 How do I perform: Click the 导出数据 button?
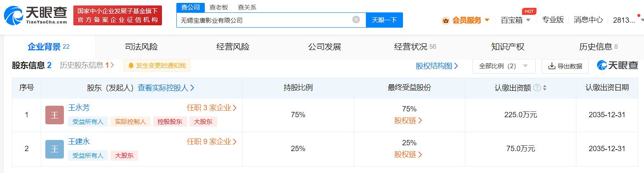[565, 66]
